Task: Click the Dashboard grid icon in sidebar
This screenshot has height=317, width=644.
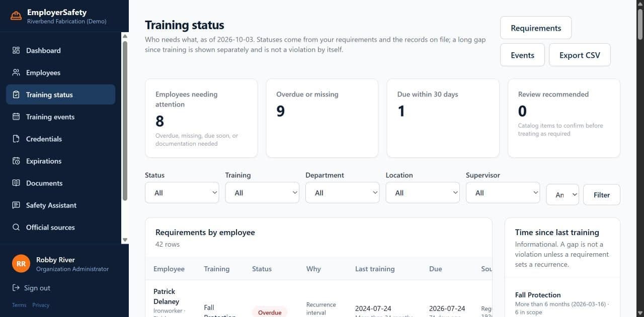Action: 16,50
